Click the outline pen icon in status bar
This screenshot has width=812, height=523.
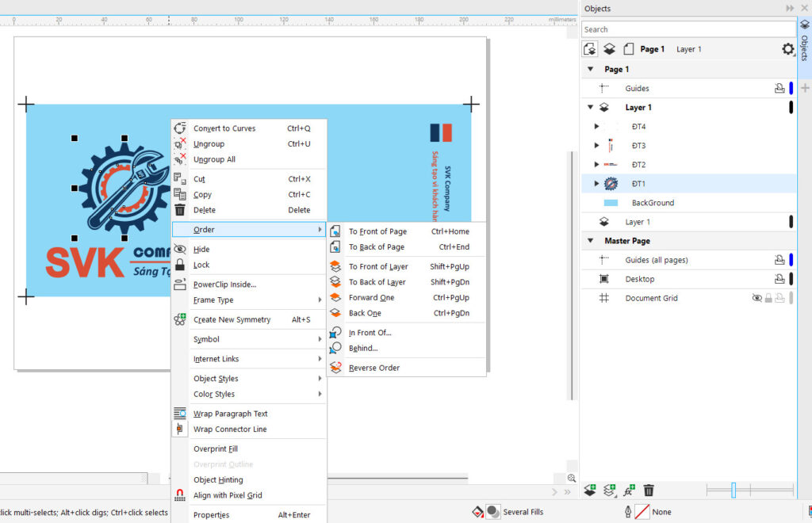pyautogui.click(x=630, y=512)
